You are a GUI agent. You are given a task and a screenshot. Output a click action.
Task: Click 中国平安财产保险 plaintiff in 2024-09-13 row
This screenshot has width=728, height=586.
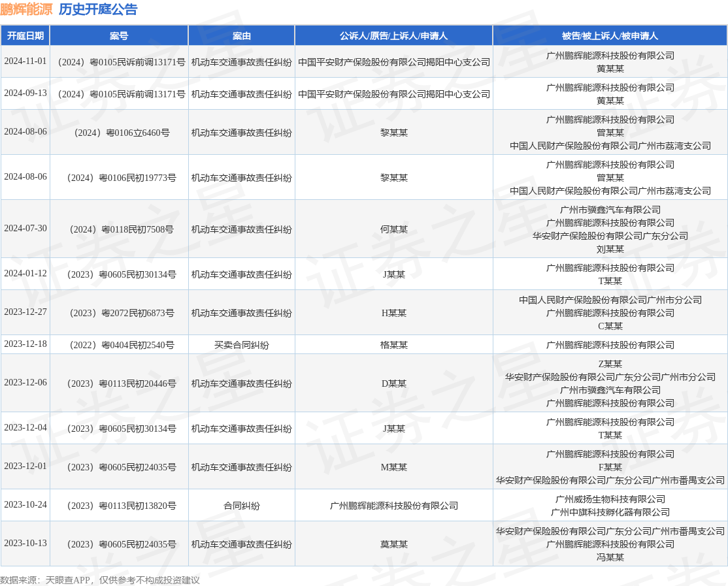(393, 94)
